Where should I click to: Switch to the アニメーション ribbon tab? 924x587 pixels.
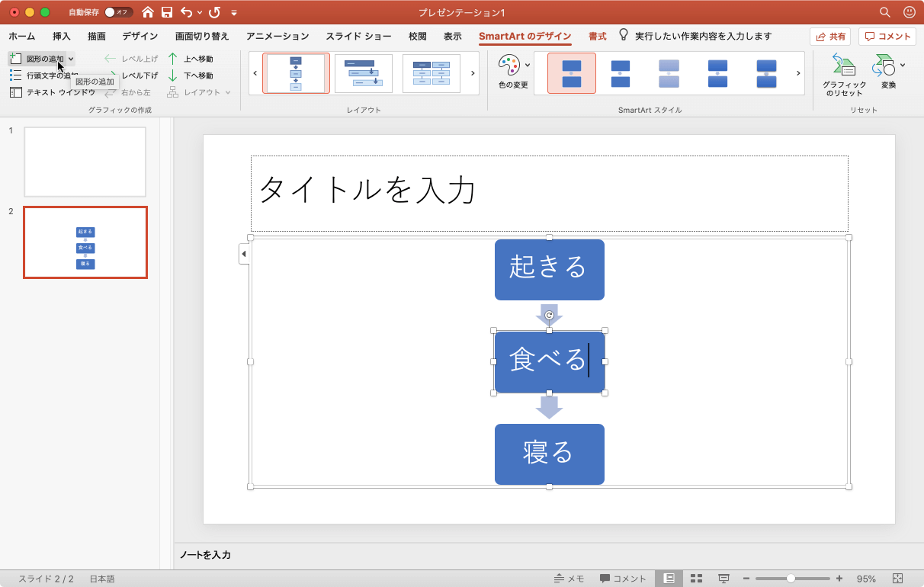tap(277, 35)
